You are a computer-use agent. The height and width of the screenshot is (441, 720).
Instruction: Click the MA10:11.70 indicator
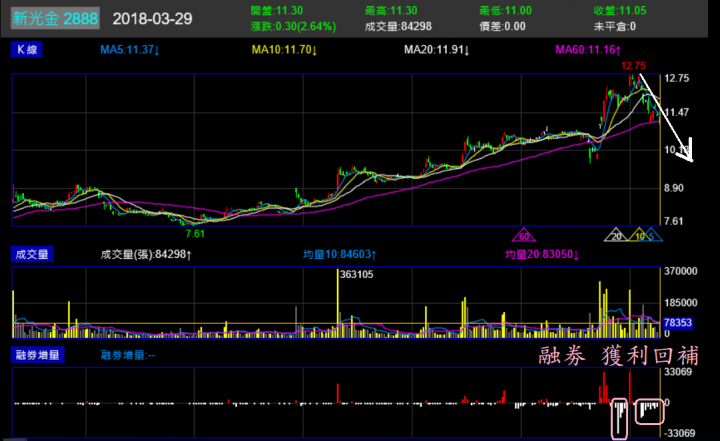pyautogui.click(x=285, y=50)
